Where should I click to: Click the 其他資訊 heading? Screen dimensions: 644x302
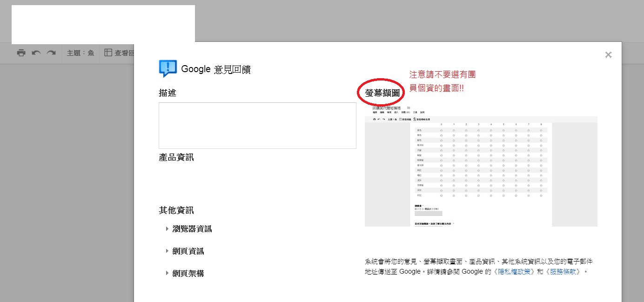(176, 210)
